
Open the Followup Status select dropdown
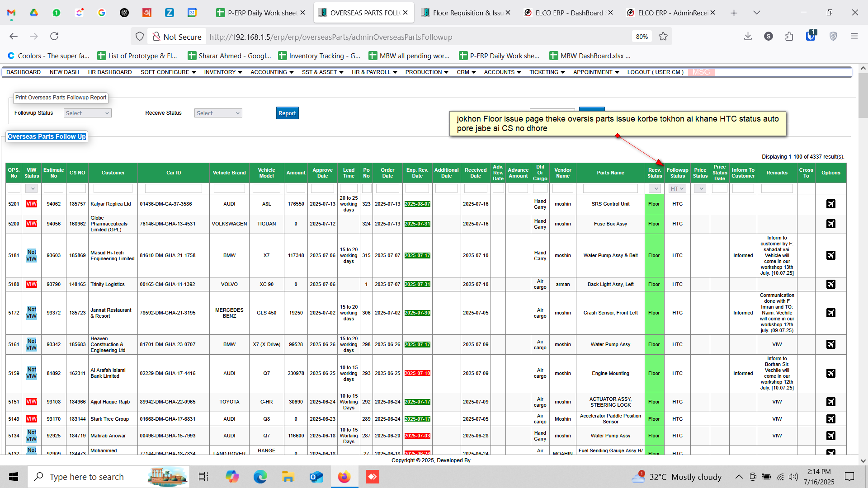point(87,113)
